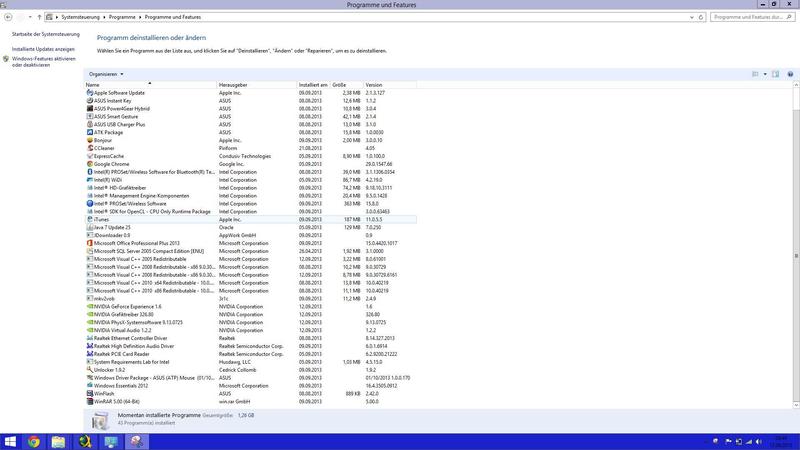This screenshot has width=800, height=450.
Task: Select Intel SDK for OpenCL row
Action: pyautogui.click(x=251, y=211)
